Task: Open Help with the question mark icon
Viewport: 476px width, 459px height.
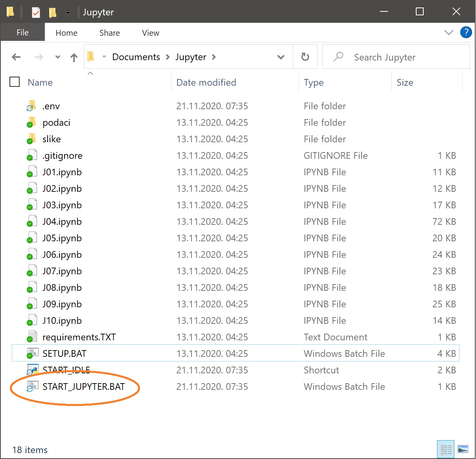Action: click(x=466, y=32)
